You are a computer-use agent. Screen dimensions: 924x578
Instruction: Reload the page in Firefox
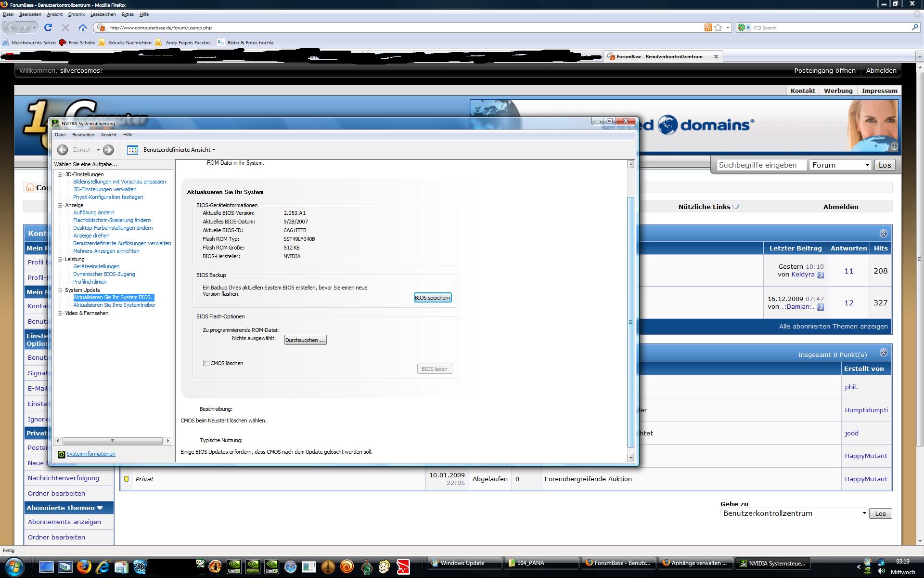tap(48, 27)
